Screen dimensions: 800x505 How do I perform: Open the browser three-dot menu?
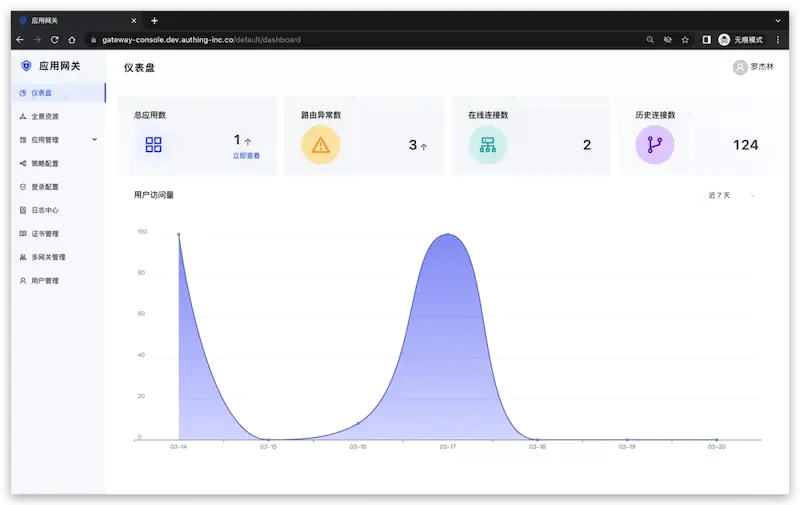point(778,39)
